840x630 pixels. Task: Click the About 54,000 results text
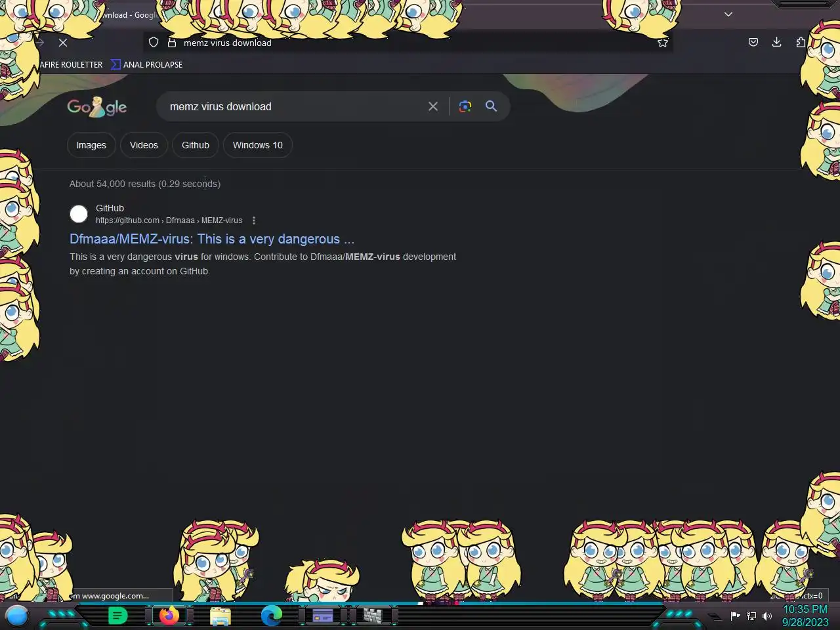pos(145,184)
